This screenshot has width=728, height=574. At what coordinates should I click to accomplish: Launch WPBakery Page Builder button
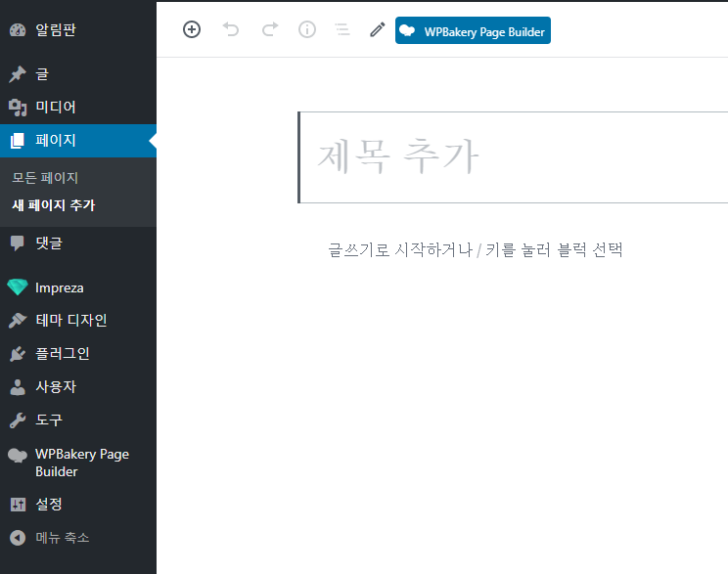coord(473,30)
